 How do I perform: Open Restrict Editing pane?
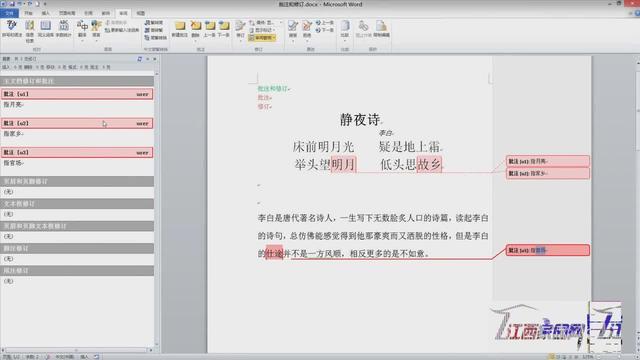(381, 29)
